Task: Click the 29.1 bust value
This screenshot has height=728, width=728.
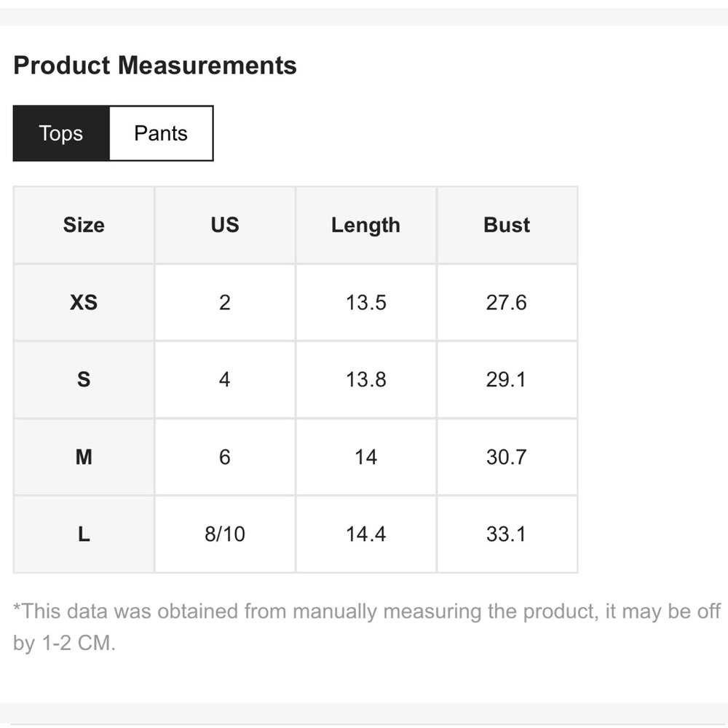Action: pos(507,380)
